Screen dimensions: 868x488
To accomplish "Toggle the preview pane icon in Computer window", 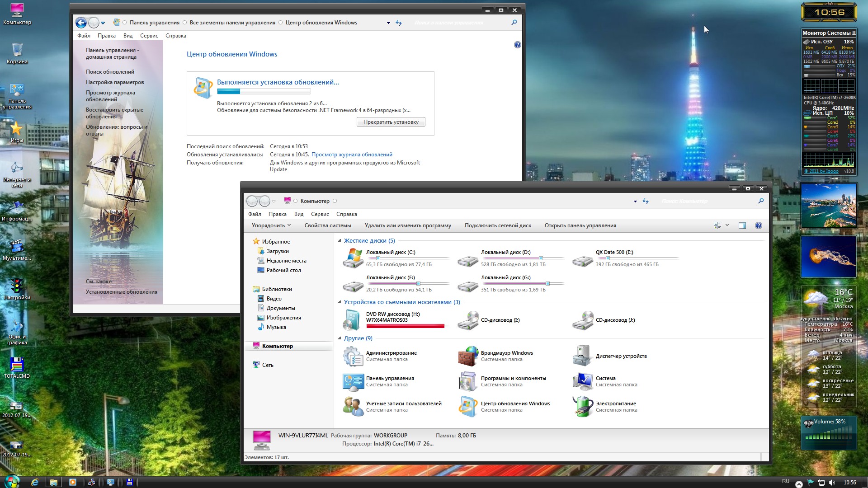I will (742, 225).
